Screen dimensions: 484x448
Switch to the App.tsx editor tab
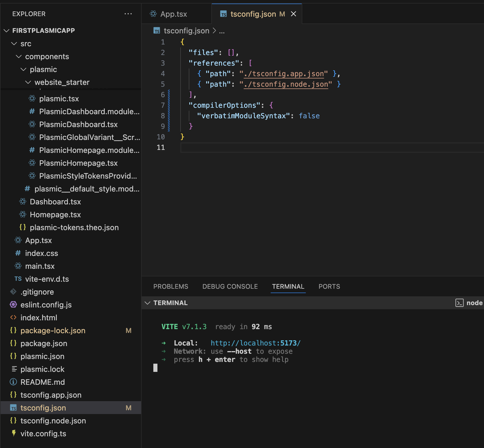pyautogui.click(x=173, y=14)
